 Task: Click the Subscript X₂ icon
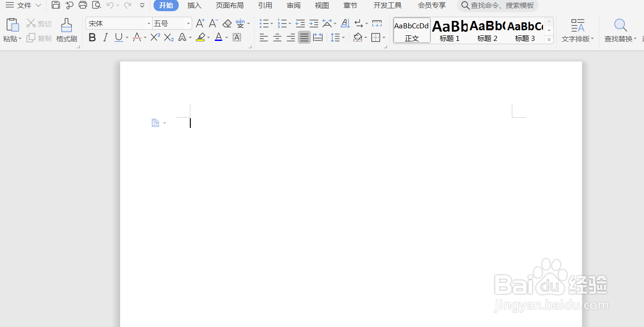(169, 38)
